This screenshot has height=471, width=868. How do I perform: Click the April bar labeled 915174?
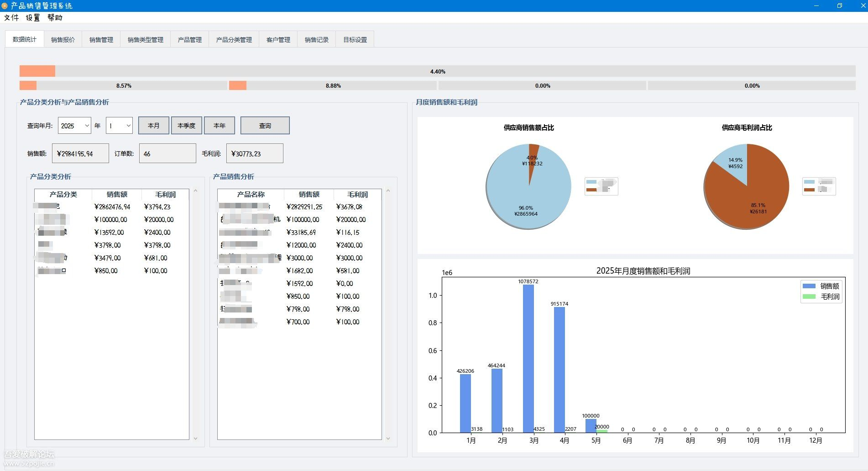(559, 370)
